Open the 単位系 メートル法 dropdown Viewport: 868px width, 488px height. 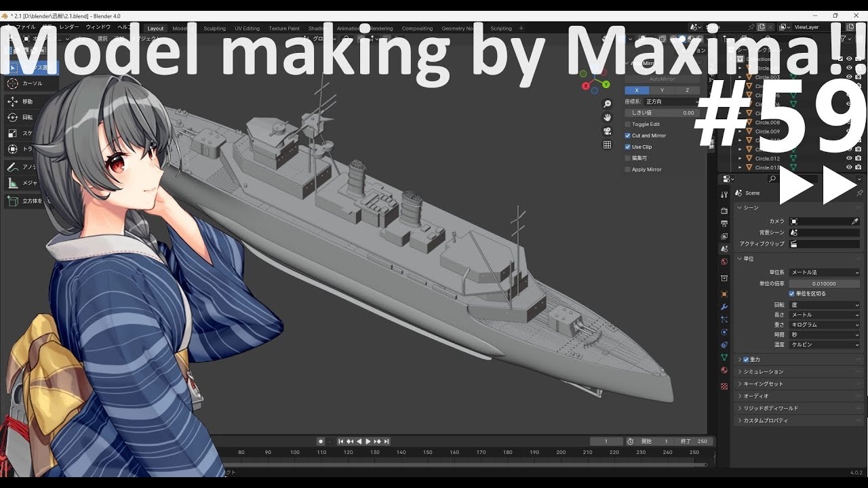coord(825,272)
